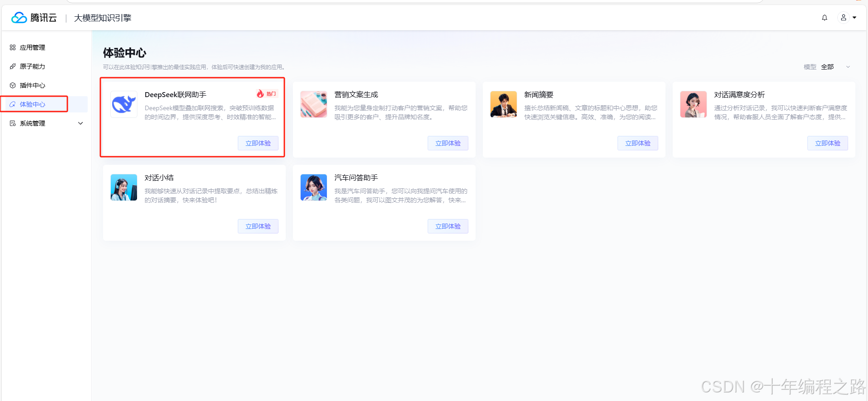Click the 汽车问答助手 avatar thumbnail
868x401 pixels.
[314, 187]
